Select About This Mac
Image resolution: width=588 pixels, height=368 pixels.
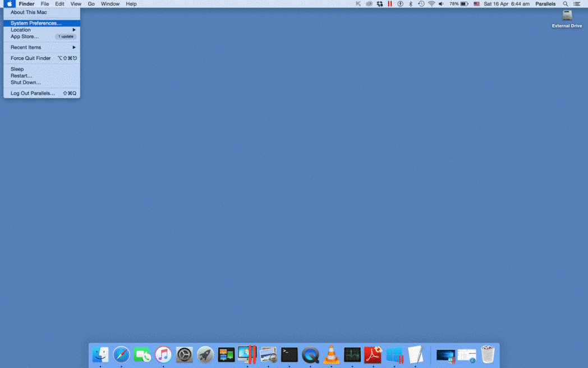[29, 12]
